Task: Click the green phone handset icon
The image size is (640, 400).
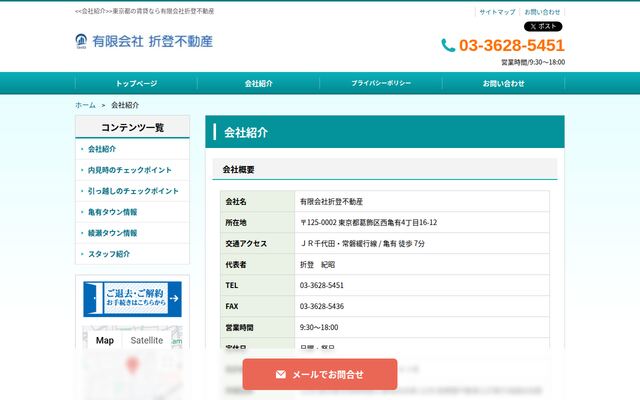Action: click(448, 45)
